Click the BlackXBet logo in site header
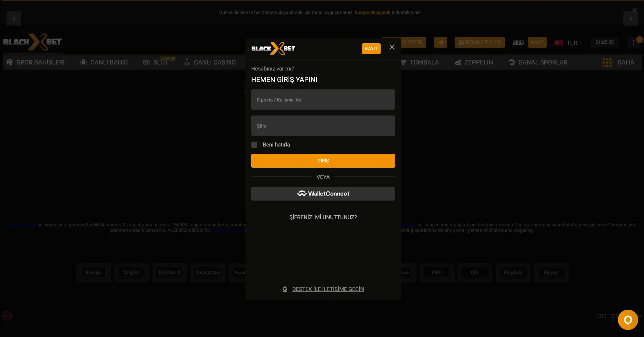Viewport: 644px width, 337px height. coord(32,42)
